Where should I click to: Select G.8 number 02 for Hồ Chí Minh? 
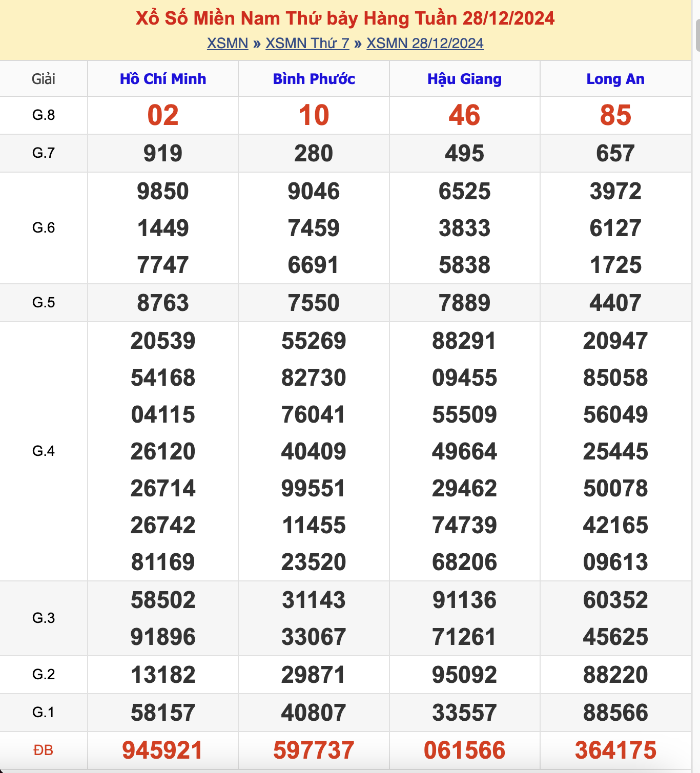pos(163,115)
